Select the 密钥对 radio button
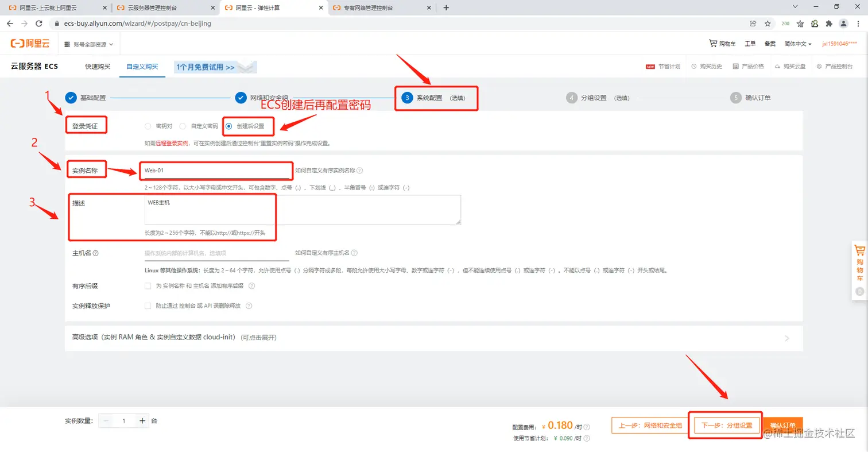This screenshot has width=868, height=452. tap(148, 126)
